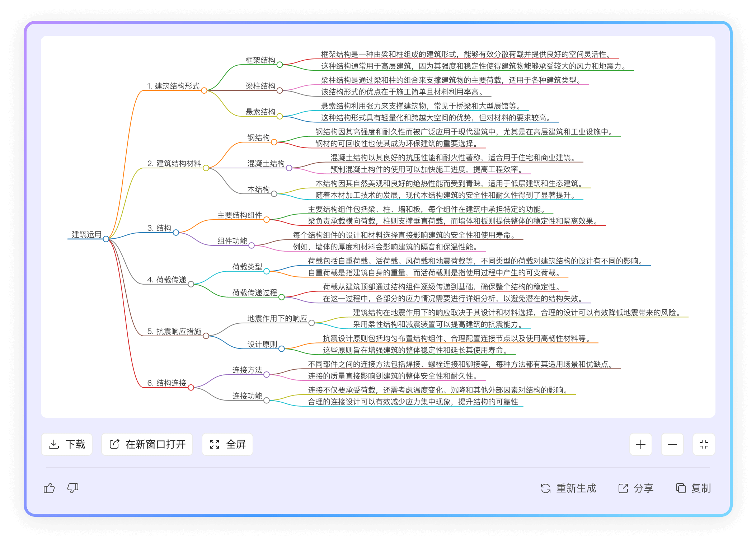756x543 pixels.
Task: Toggle the 木结构 branch circle
Action: [274, 194]
